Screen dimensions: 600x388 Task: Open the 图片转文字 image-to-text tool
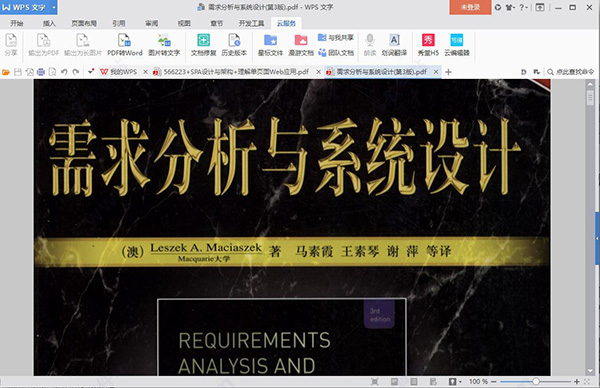click(164, 45)
